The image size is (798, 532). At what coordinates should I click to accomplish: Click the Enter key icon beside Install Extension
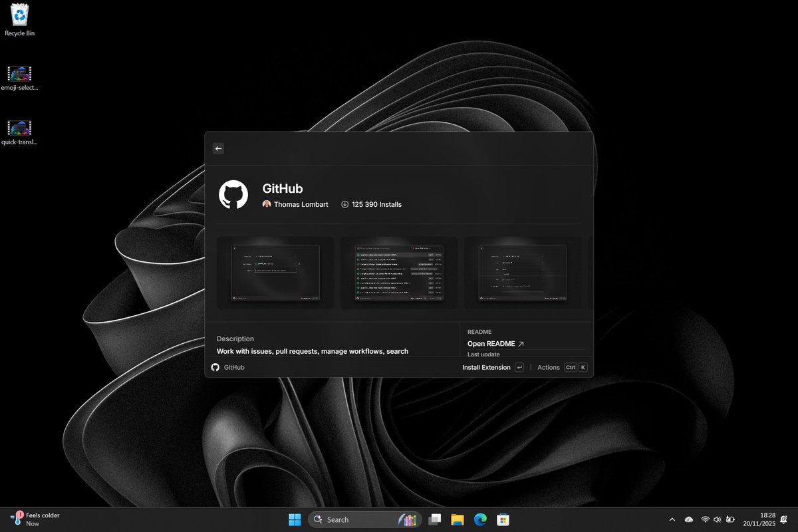click(x=519, y=367)
